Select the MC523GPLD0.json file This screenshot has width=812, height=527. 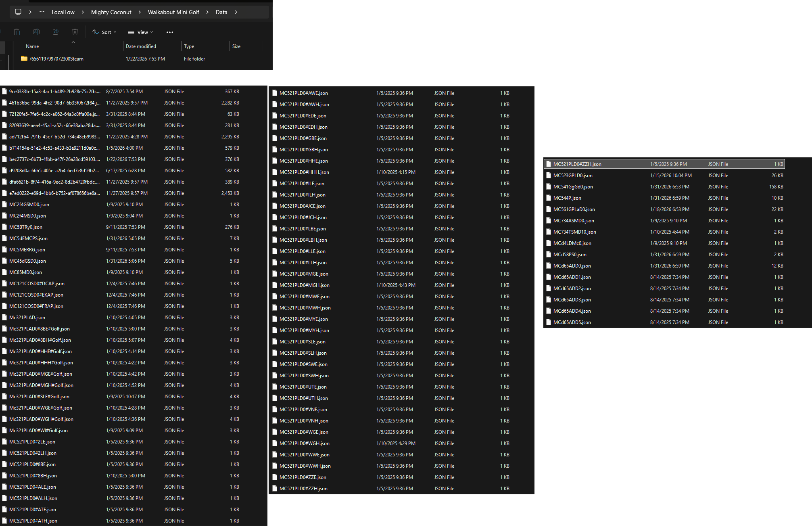point(573,176)
